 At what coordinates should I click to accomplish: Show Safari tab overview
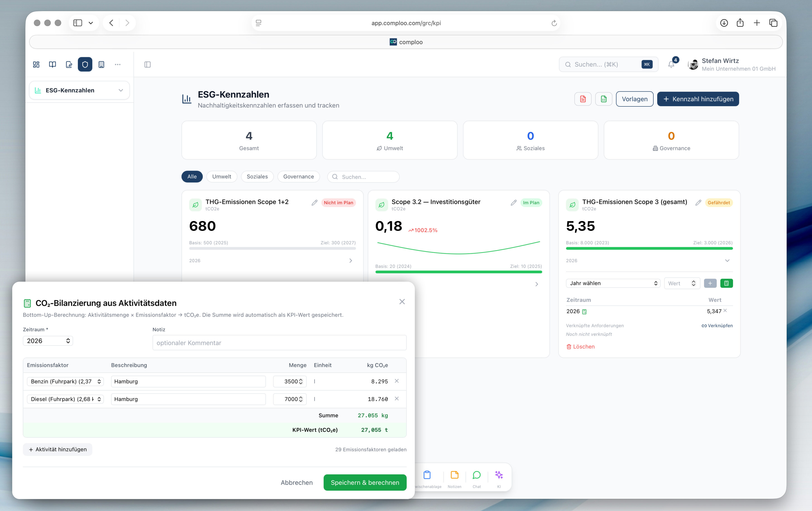pos(773,23)
